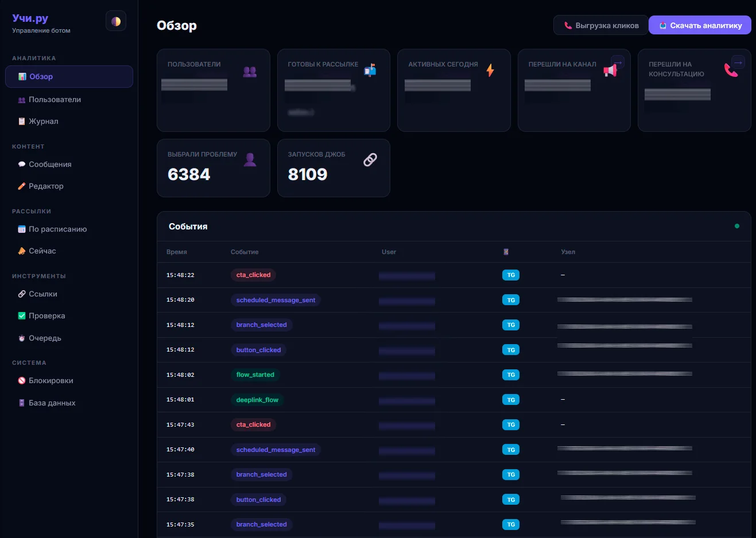This screenshot has height=538, width=756.
Task: Click the По расписанию calendar icon
Action: [22, 229]
